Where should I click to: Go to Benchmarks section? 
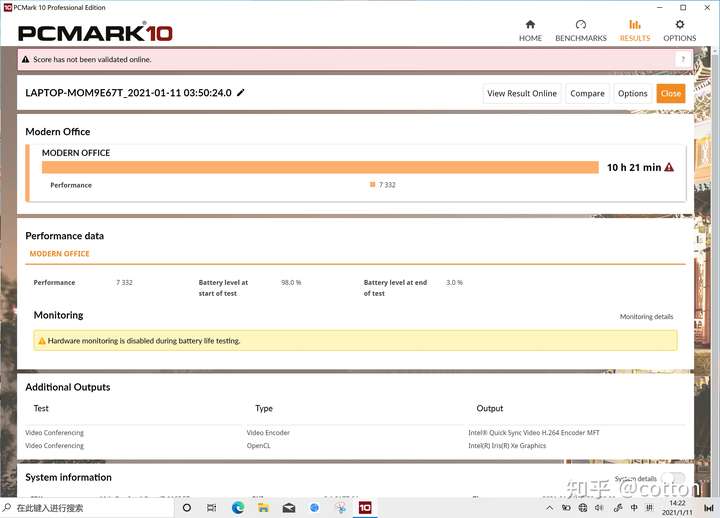(x=581, y=31)
